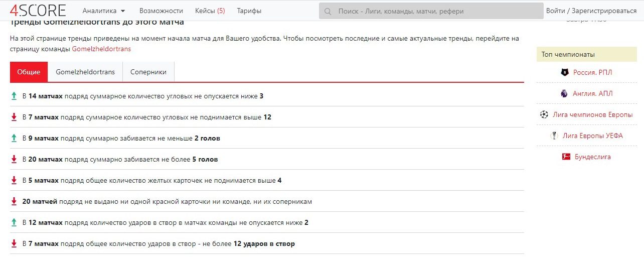
Task: Click the Champions League ball icon
Action: [x=544, y=114]
